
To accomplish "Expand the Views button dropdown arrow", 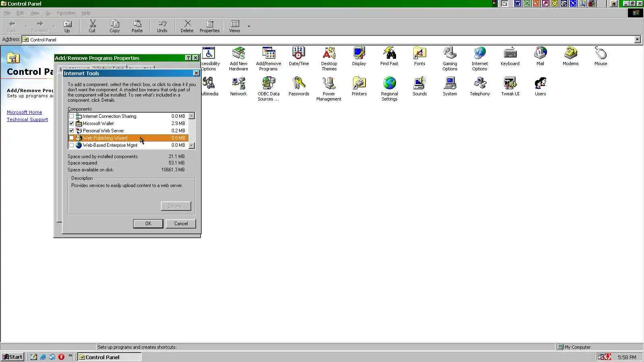I will coord(249,27).
